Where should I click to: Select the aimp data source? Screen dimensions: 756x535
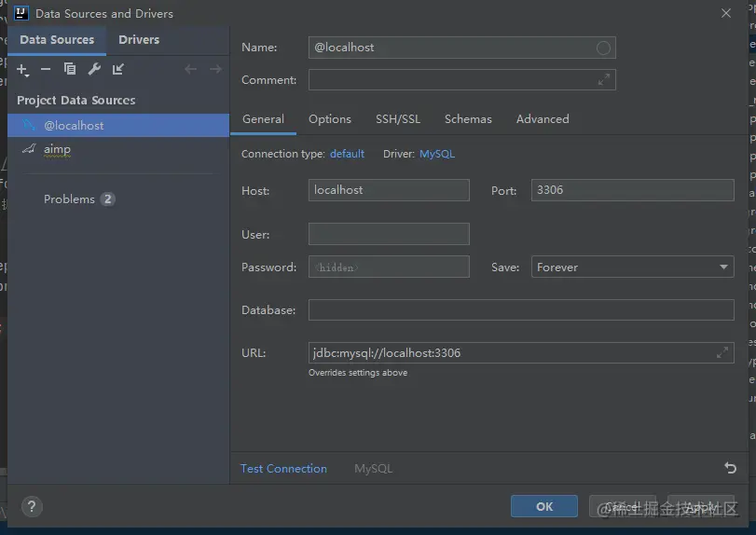pyautogui.click(x=118, y=149)
